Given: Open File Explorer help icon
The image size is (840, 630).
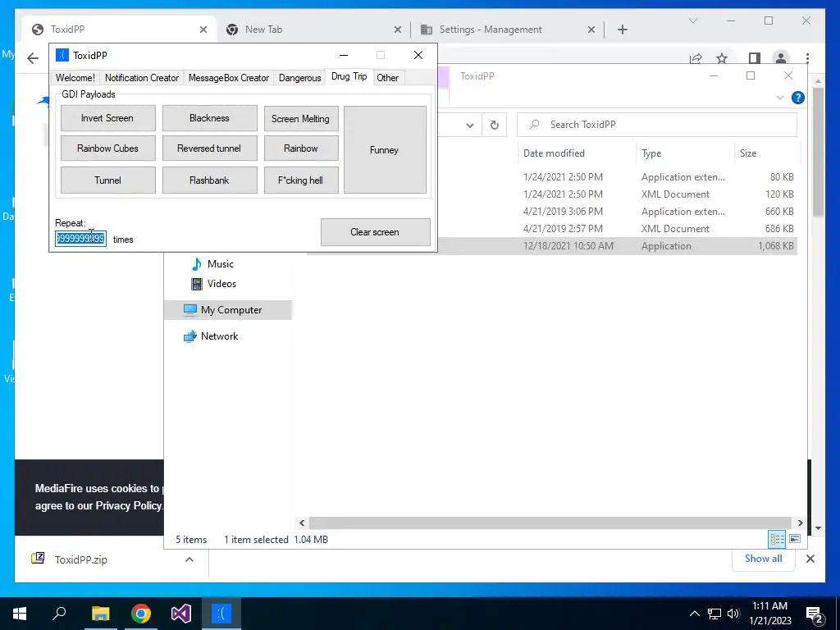Looking at the screenshot, I should coord(797,98).
